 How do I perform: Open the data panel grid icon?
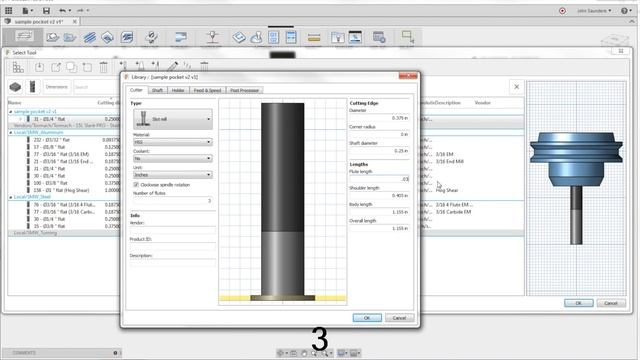point(8,10)
